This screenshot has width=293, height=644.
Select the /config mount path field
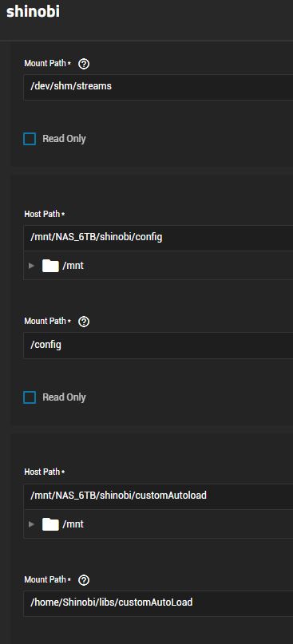pyautogui.click(x=158, y=345)
